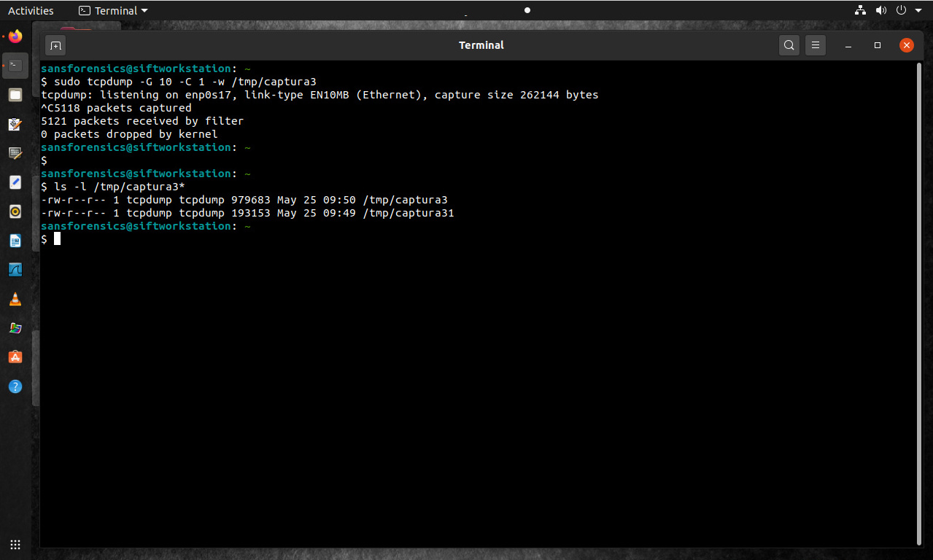Click Activities in the top bar
The height and width of the screenshot is (560, 933).
point(31,10)
